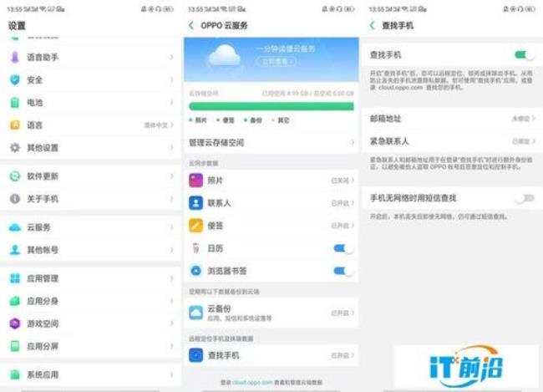Open the cloud.oppo.com link at bottom

click(x=252, y=382)
